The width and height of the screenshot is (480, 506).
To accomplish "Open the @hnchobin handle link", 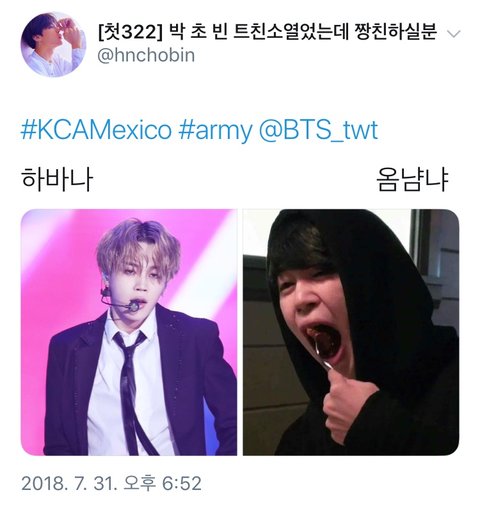I will coord(146,55).
